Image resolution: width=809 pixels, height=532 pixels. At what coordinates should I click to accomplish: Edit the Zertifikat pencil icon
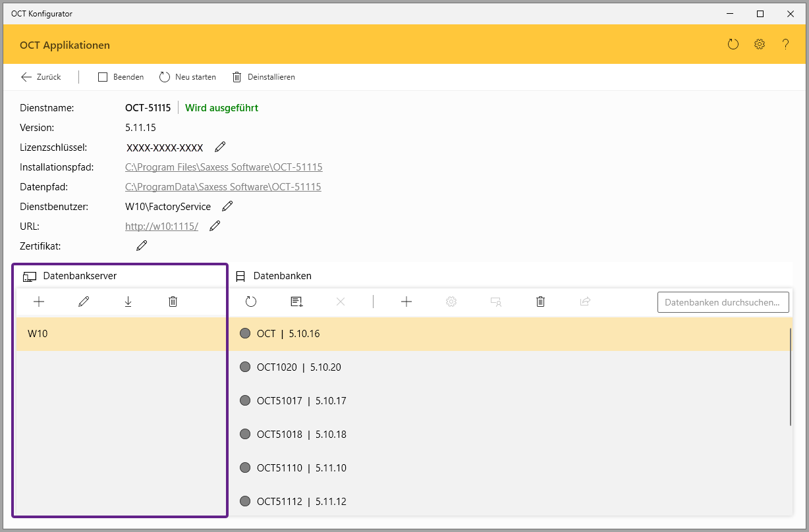pyautogui.click(x=142, y=246)
